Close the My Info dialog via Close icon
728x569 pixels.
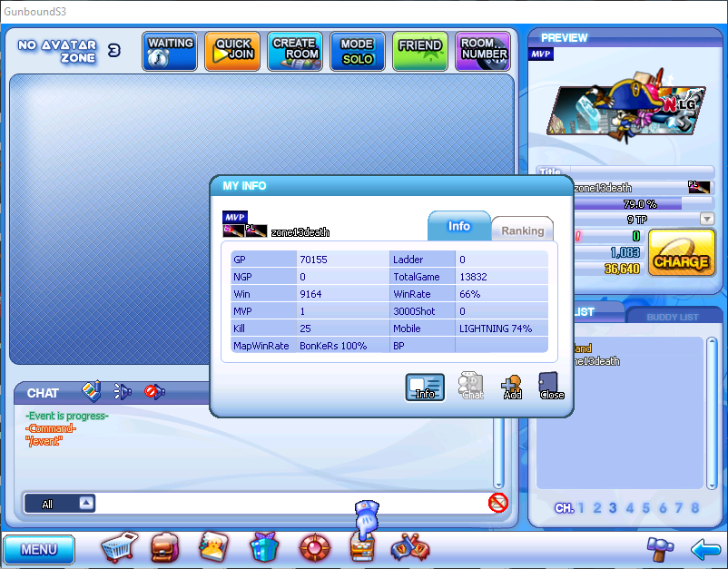click(551, 387)
